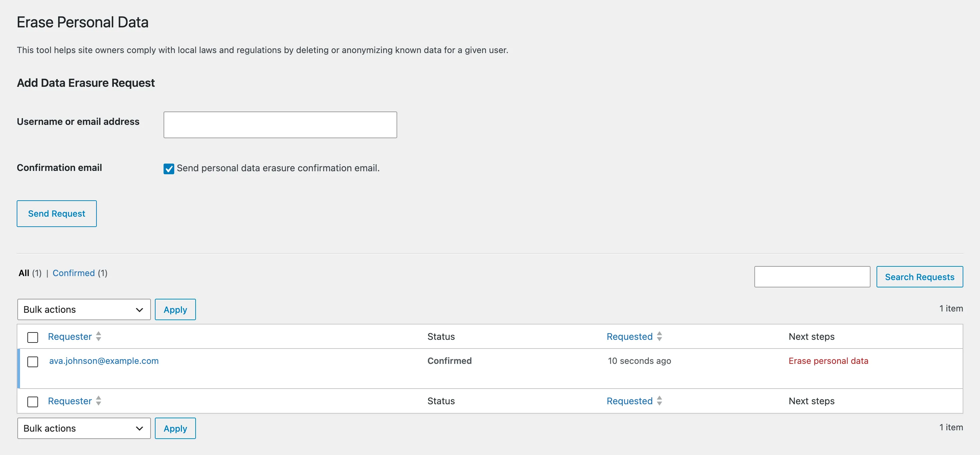
Task: Show All requests filter
Action: pyautogui.click(x=24, y=273)
